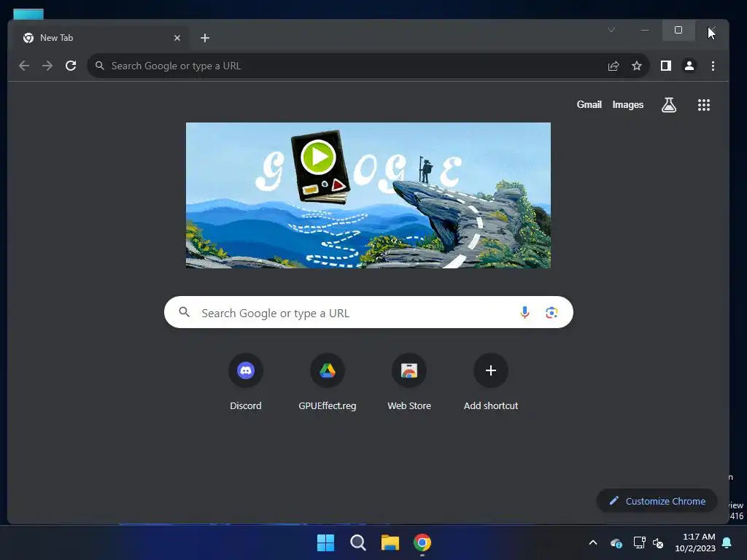Viewport: 747px width, 560px height.
Task: Click the muted volume tray icon
Action: coord(659,542)
